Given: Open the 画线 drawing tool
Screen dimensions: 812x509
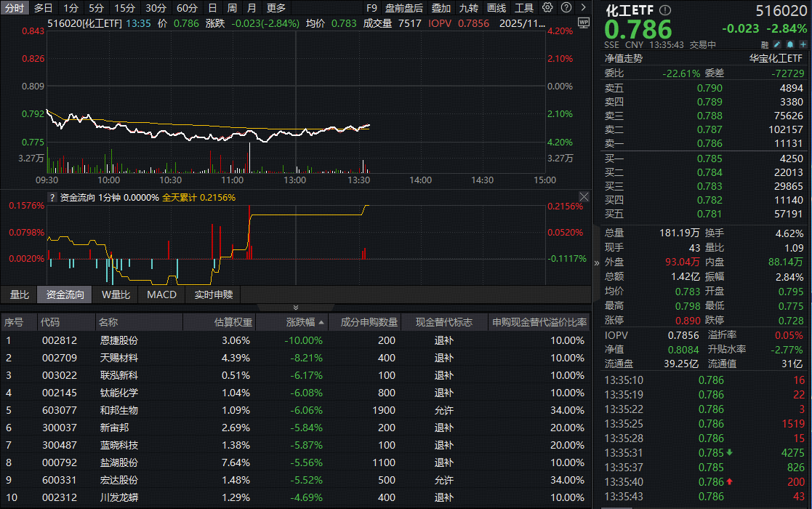Looking at the screenshot, I should point(497,8).
